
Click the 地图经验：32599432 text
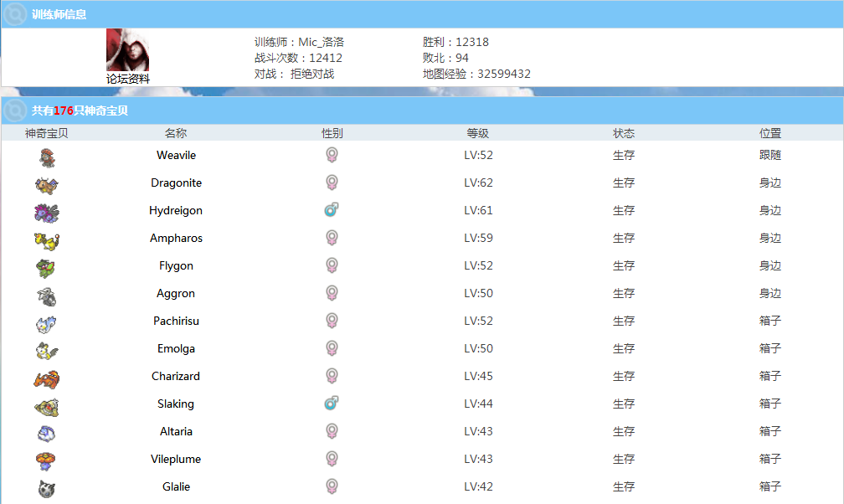476,74
